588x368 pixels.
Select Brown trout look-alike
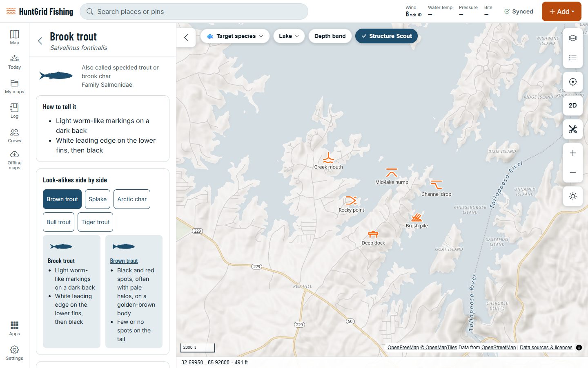(x=62, y=199)
